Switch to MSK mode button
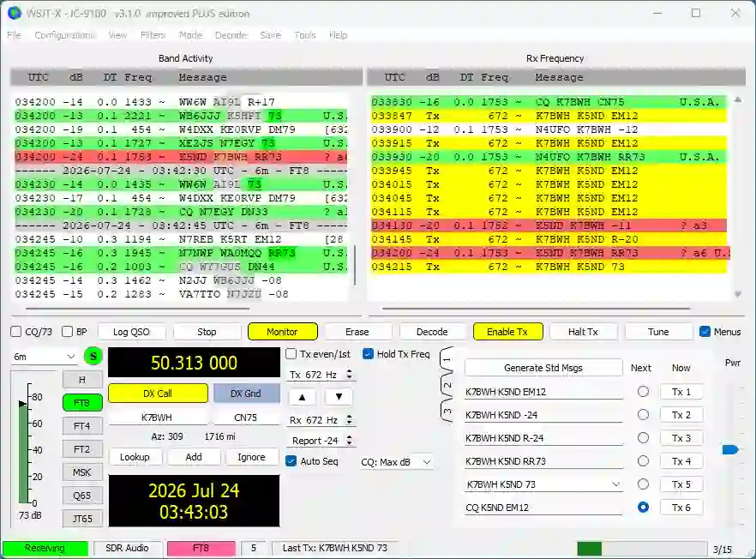 point(82,472)
